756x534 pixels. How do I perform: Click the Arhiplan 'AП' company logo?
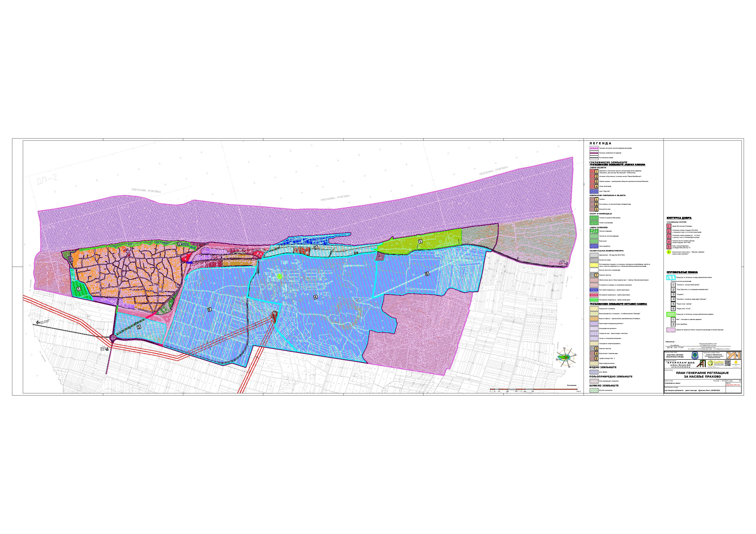click(x=701, y=364)
